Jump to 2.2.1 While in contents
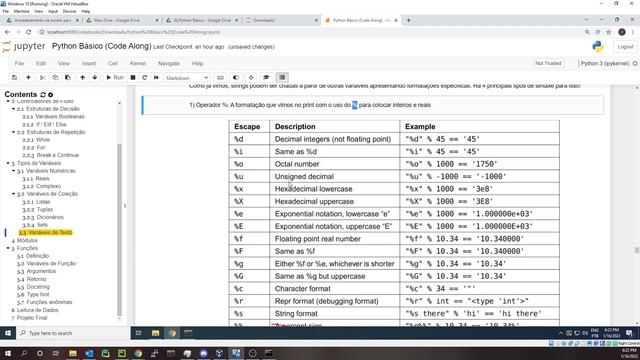The height and width of the screenshot is (360, 640). pos(36,140)
